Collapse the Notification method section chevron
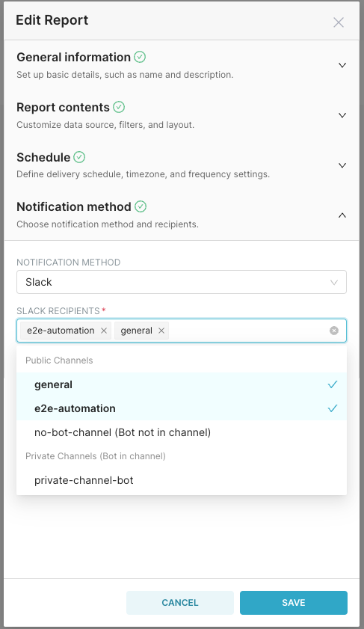Screen dimensions: 364x629 (x=342, y=215)
